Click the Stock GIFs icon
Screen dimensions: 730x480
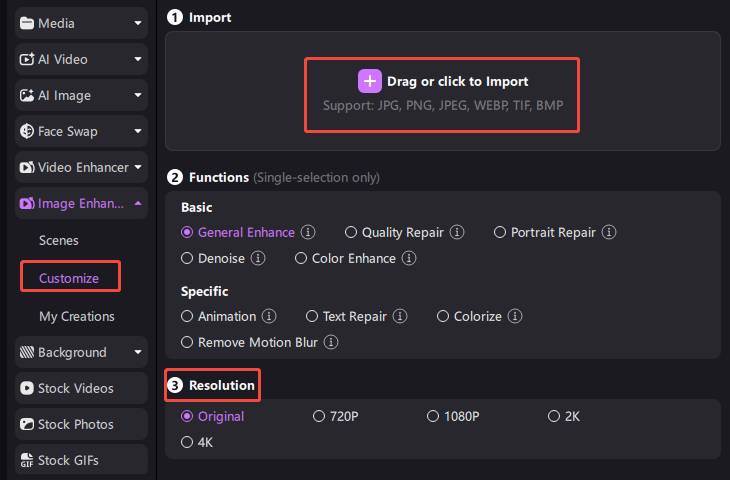pyautogui.click(x=27, y=460)
